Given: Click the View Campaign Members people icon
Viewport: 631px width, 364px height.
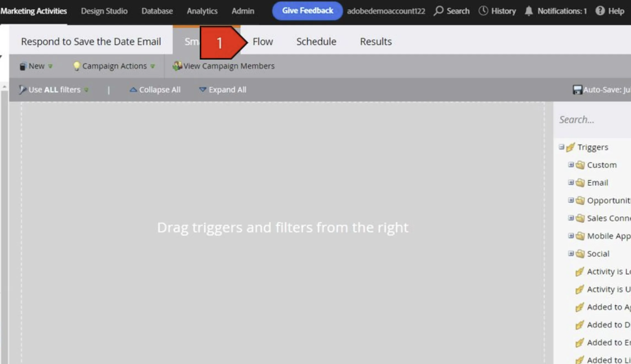Looking at the screenshot, I should [x=177, y=66].
